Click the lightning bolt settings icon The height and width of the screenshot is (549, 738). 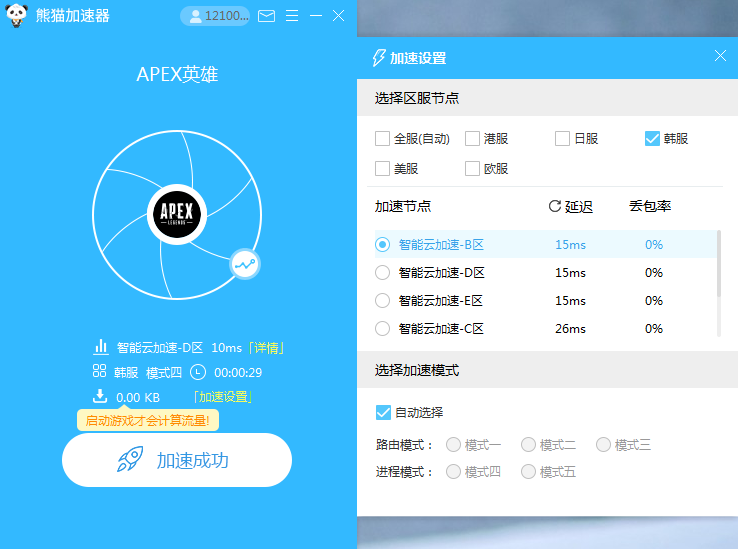[x=379, y=58]
